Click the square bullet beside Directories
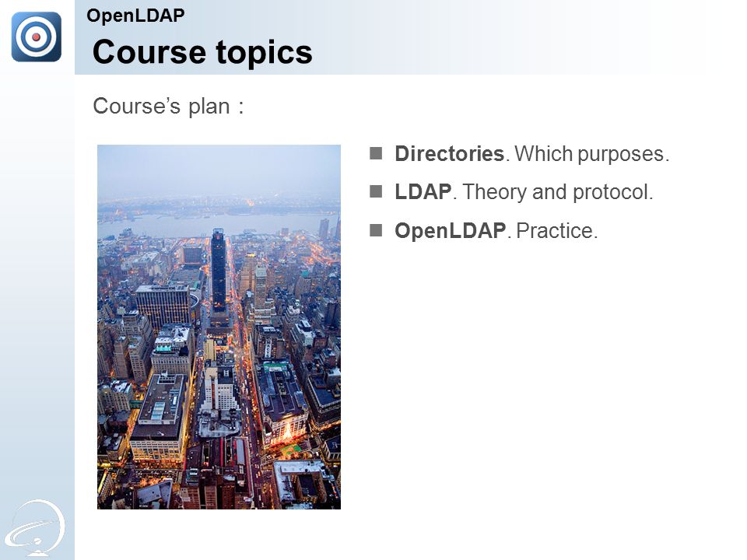Viewport: 747px width, 560px height. [376, 153]
